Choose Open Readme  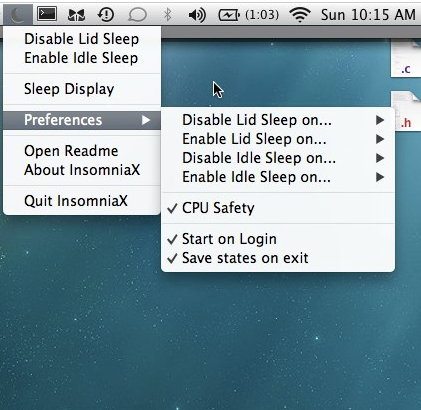[82, 151]
